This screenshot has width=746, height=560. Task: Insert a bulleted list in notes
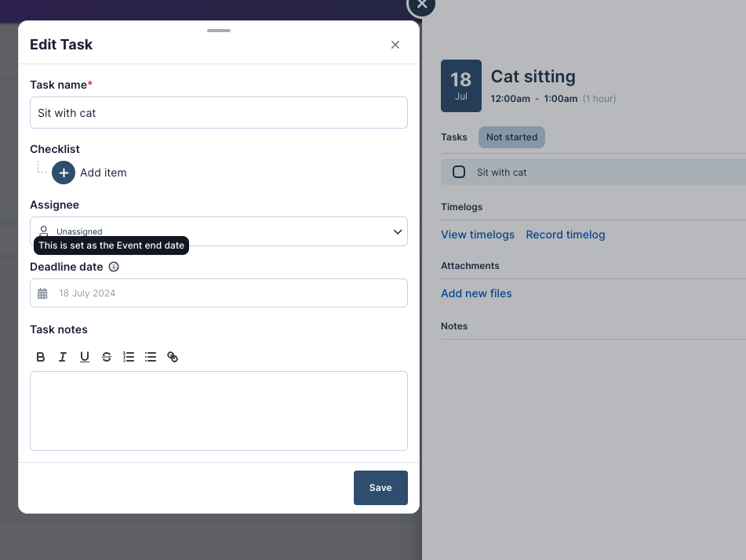pyautogui.click(x=151, y=357)
